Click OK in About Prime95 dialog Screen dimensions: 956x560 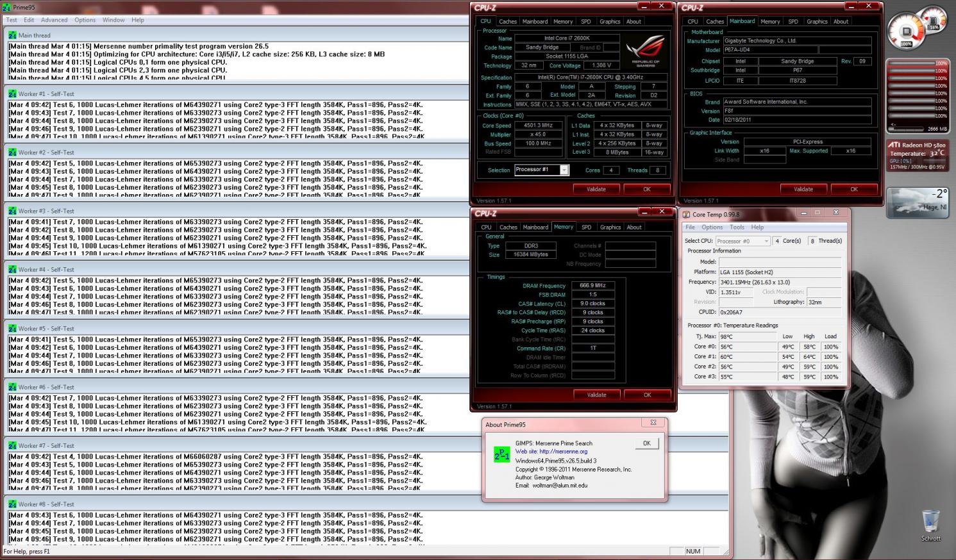tap(646, 443)
